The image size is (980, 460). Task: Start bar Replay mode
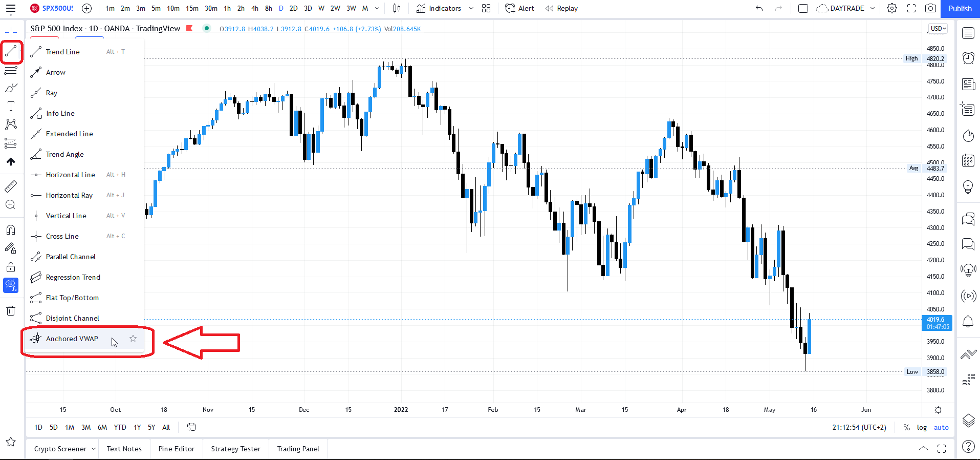(x=561, y=8)
